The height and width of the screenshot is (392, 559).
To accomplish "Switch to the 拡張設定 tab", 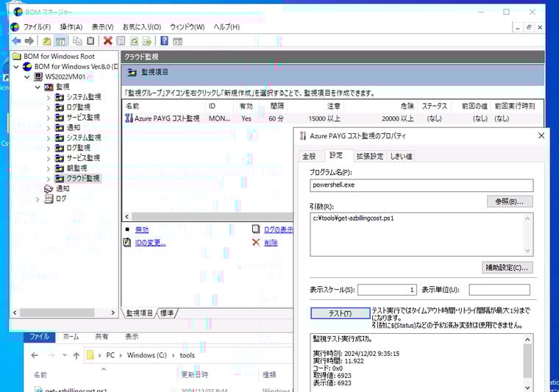I will coord(370,156).
